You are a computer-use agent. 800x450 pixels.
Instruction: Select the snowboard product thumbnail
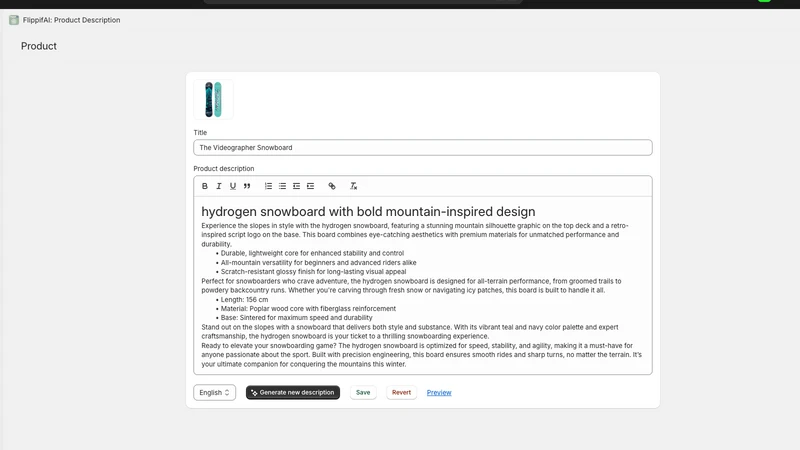(x=213, y=99)
